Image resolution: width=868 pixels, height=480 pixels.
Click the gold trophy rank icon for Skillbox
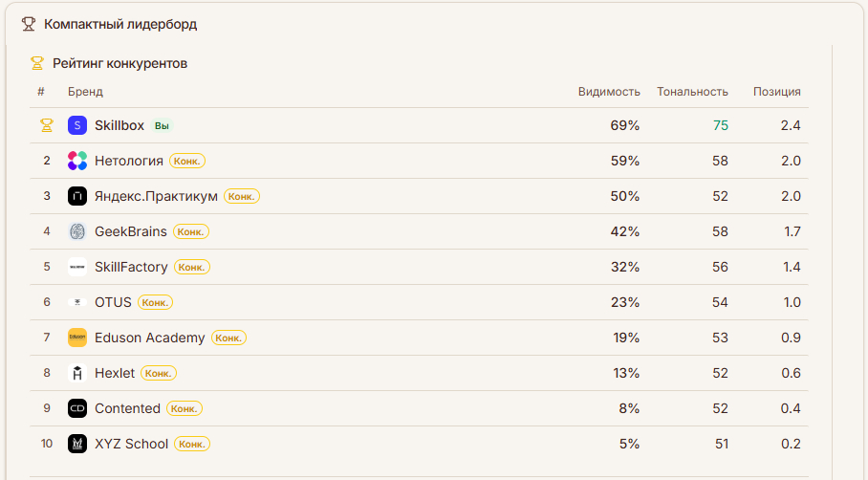[x=46, y=125]
